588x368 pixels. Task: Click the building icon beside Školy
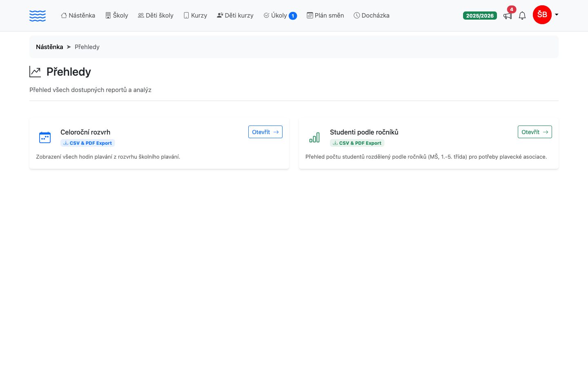(108, 16)
